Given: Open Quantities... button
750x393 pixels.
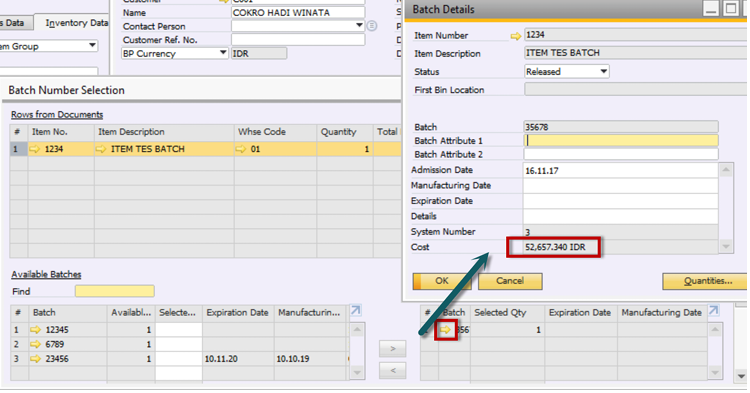Looking at the screenshot, I should (x=705, y=281).
